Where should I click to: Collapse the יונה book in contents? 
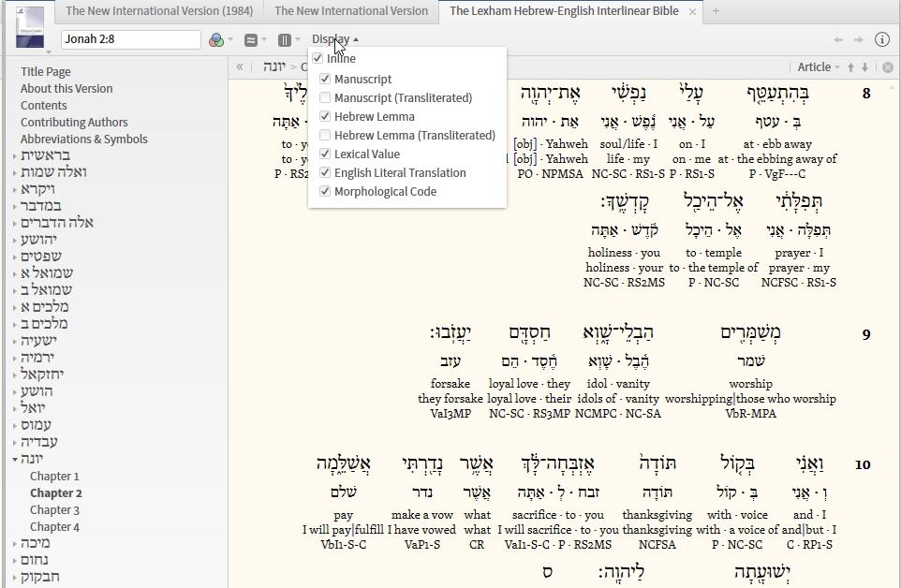(x=15, y=459)
